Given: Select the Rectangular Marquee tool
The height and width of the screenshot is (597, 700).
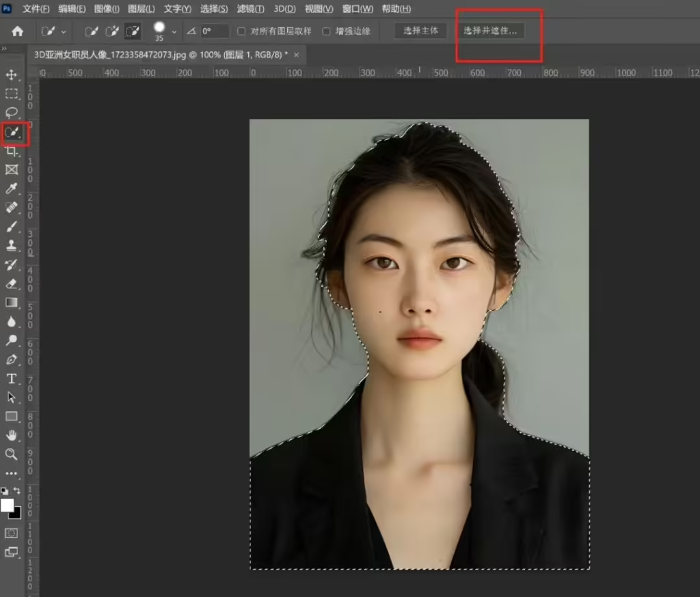Looking at the screenshot, I should 12,94.
